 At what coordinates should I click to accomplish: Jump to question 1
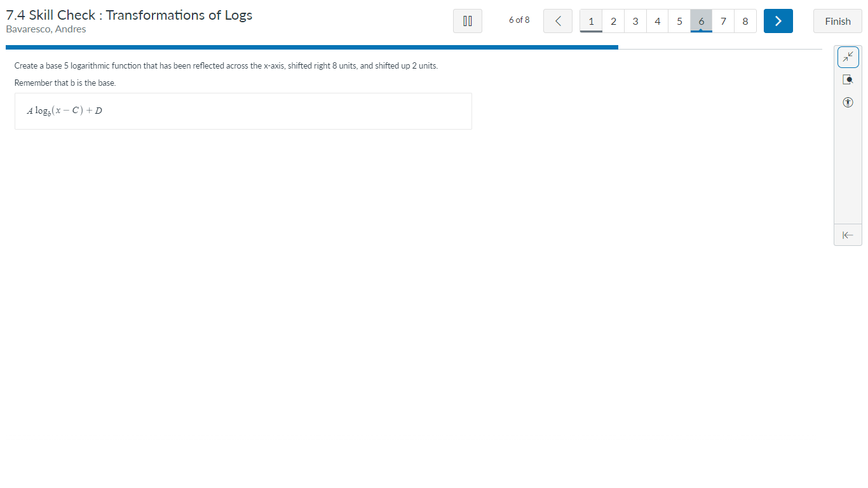pos(591,20)
